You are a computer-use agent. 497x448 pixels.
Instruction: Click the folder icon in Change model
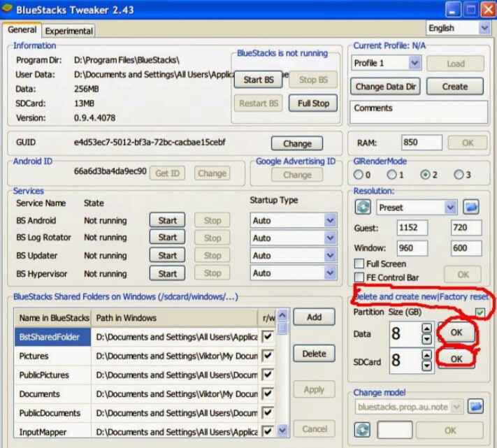point(475,406)
